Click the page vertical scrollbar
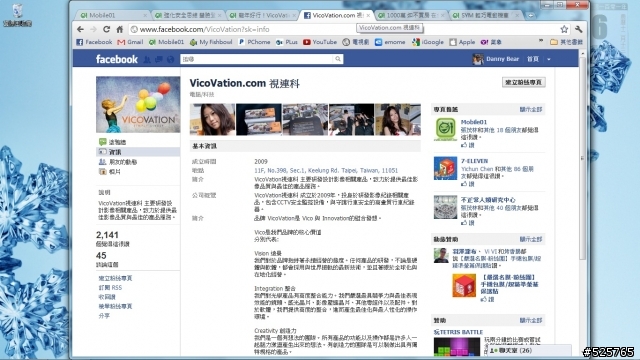 [x=582, y=159]
